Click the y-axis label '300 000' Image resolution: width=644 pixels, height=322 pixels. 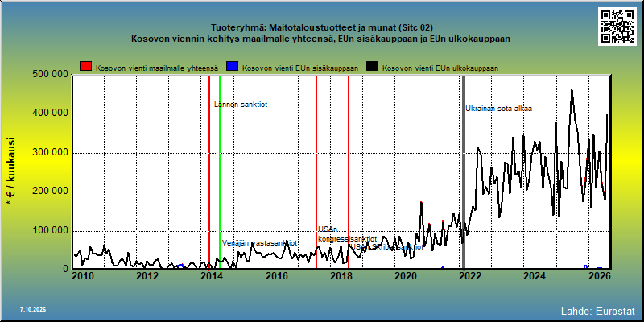tap(50, 153)
